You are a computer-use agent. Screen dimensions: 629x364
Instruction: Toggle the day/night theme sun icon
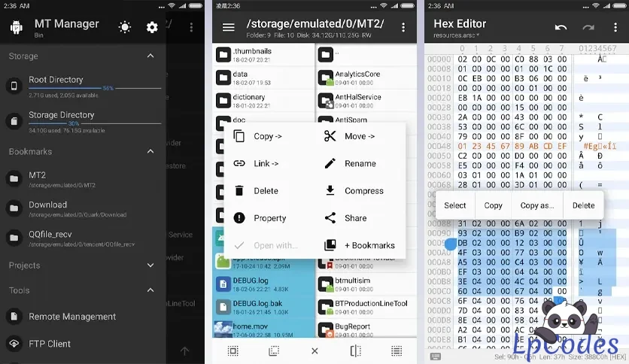click(x=125, y=27)
